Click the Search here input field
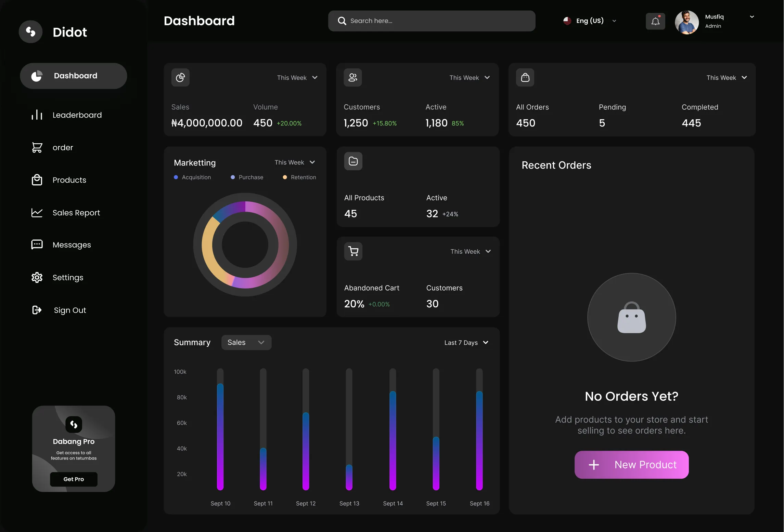Screen dimensions: 784x532 pos(432,21)
